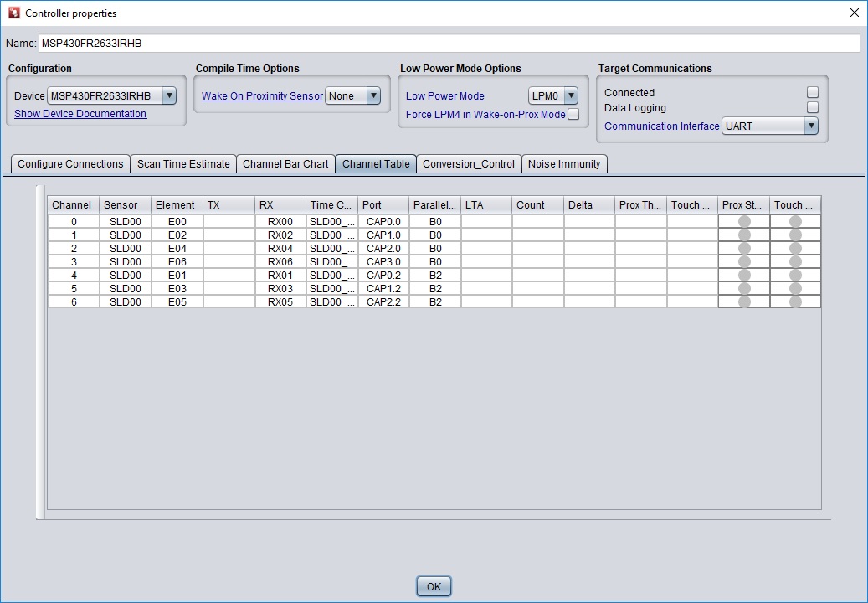Click the LTA column header
The image size is (868, 603).
coord(486,205)
